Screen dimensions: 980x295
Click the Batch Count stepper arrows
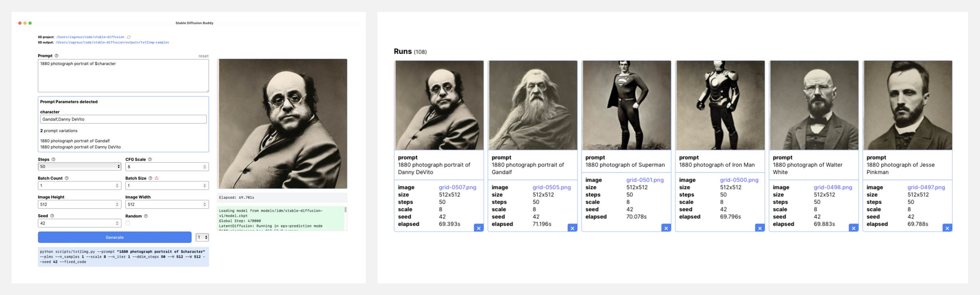point(117,185)
